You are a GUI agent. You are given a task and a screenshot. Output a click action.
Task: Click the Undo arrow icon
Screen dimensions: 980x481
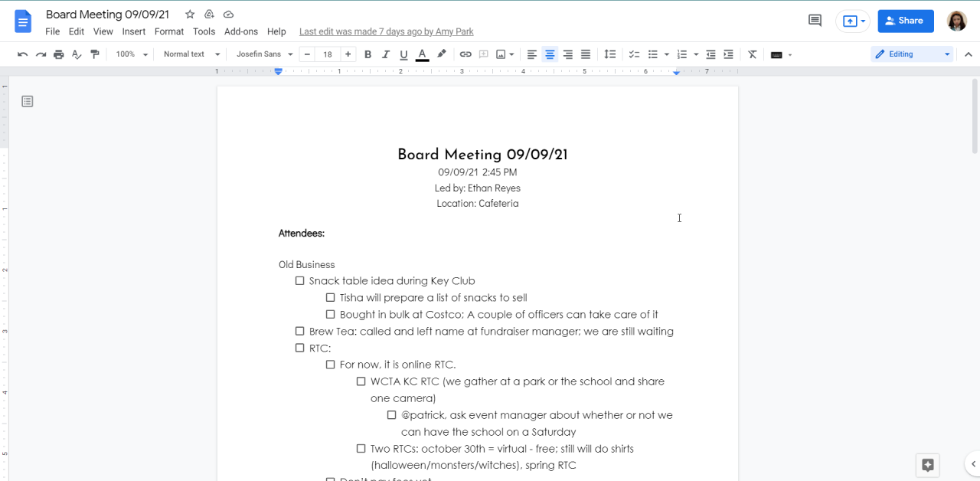click(22, 54)
